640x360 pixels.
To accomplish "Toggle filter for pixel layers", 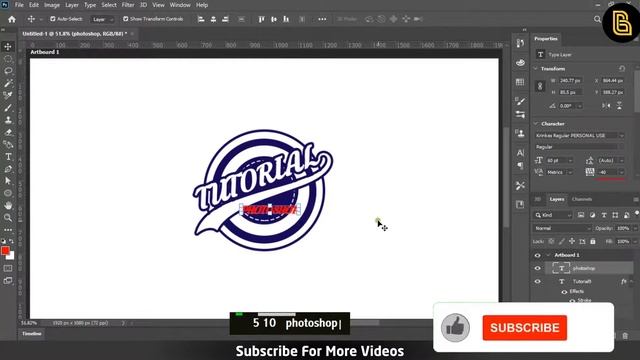I will (x=581, y=215).
